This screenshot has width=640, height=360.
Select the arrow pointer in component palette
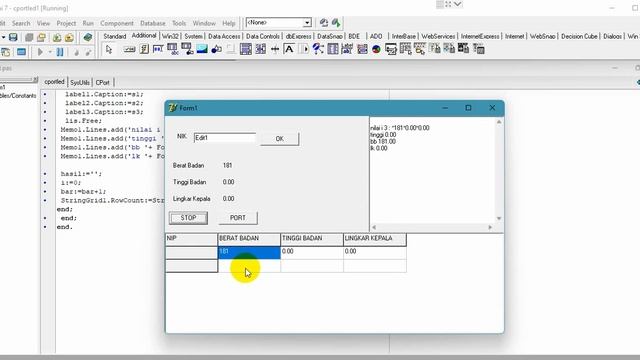tap(109, 50)
